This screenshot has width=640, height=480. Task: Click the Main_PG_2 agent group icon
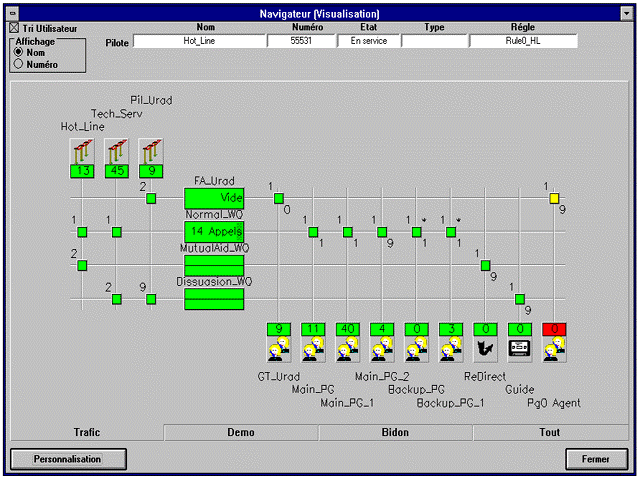tap(382, 348)
